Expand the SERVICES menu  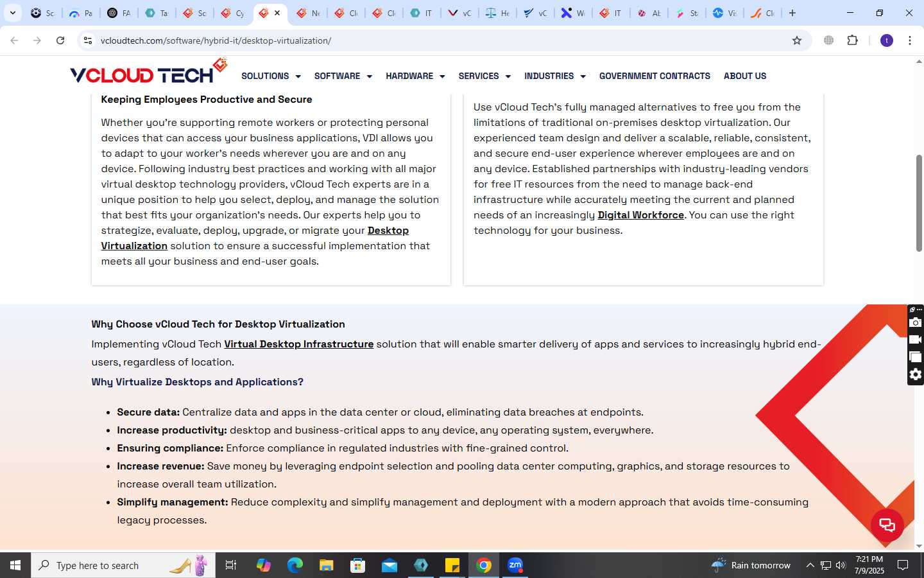[x=484, y=76]
